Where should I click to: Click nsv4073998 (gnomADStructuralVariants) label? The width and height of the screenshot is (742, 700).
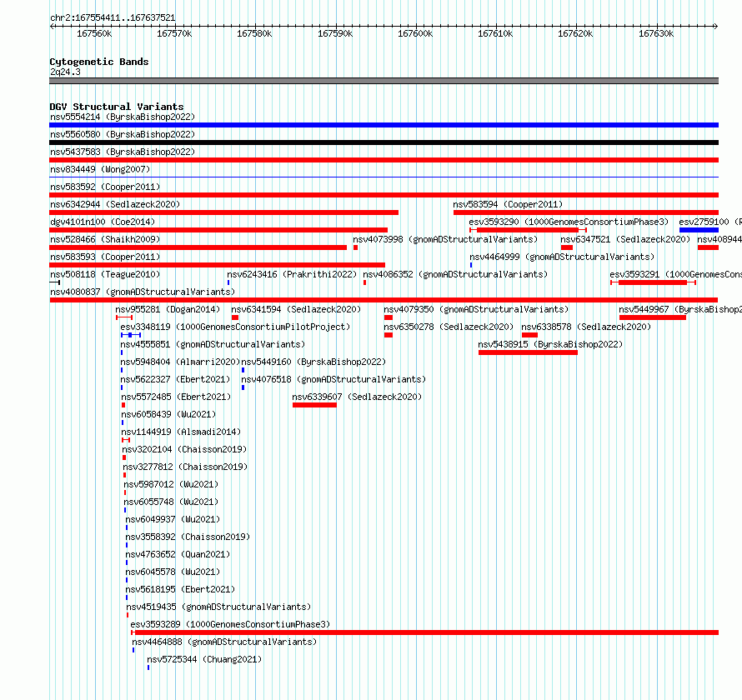(x=445, y=239)
